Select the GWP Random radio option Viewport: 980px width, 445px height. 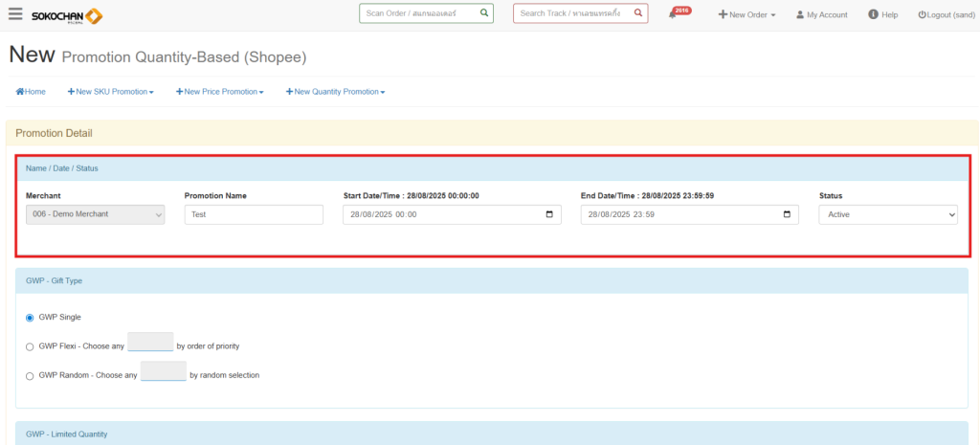tap(30, 375)
